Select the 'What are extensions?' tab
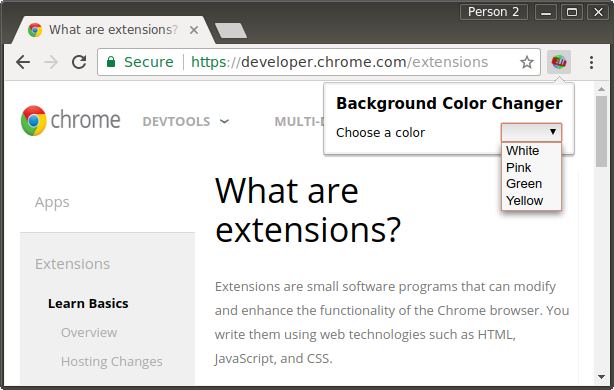Viewport: 614px width, 390px height. 113,30
